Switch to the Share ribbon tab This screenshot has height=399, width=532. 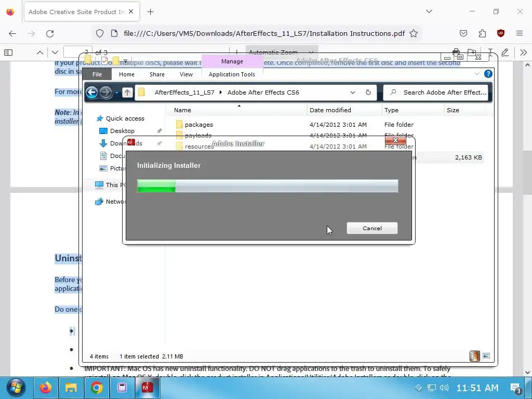(157, 74)
